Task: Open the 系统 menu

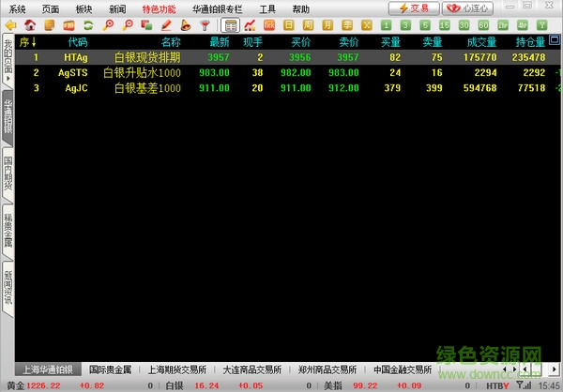Action: (x=17, y=9)
